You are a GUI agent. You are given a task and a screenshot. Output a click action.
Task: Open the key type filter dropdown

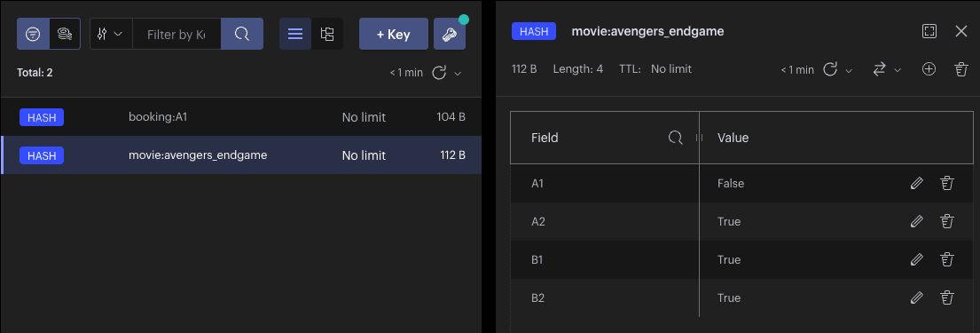click(111, 34)
